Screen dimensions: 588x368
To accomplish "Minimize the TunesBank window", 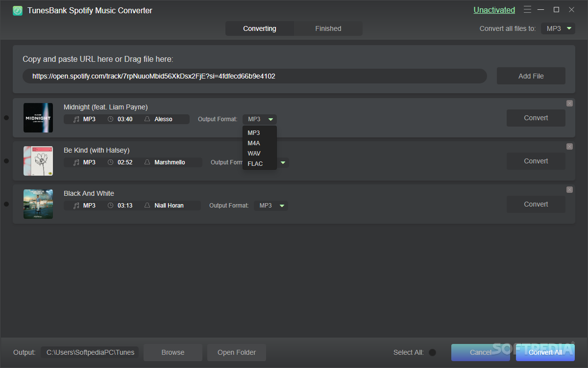I will [541, 10].
